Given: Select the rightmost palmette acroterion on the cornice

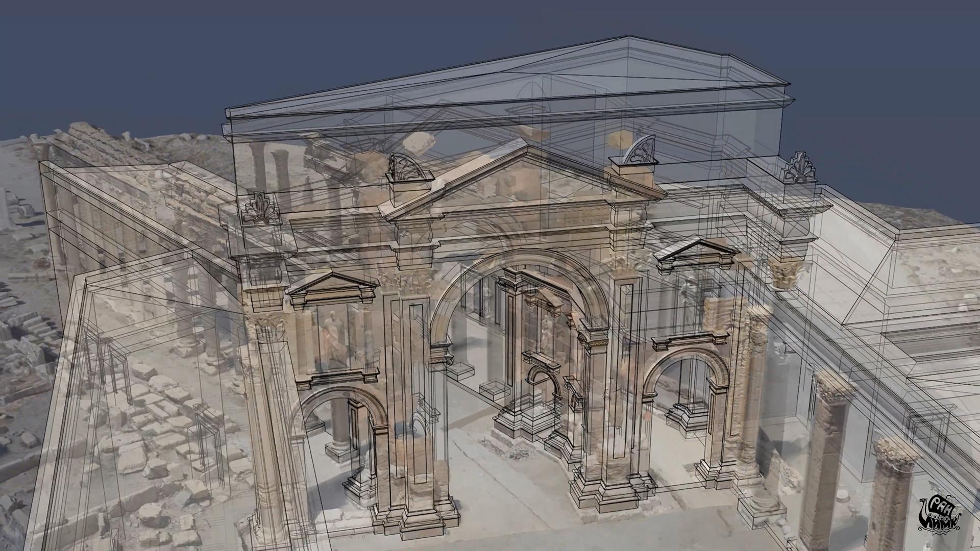Looking at the screenshot, I should [x=799, y=168].
